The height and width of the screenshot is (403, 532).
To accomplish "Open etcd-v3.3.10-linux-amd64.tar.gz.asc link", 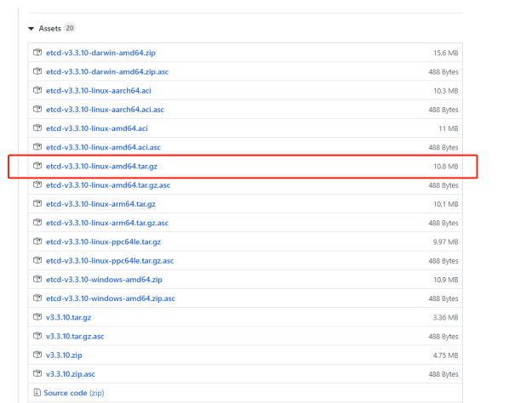I will 108,185.
